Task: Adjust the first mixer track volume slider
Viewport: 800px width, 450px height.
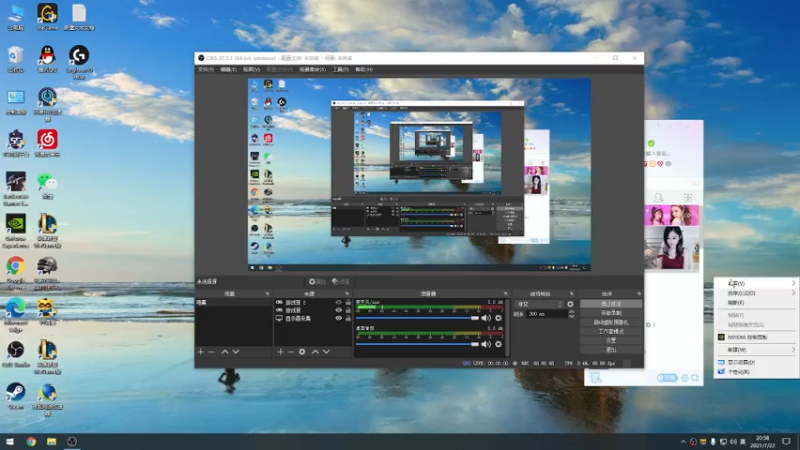Action: [x=417, y=318]
